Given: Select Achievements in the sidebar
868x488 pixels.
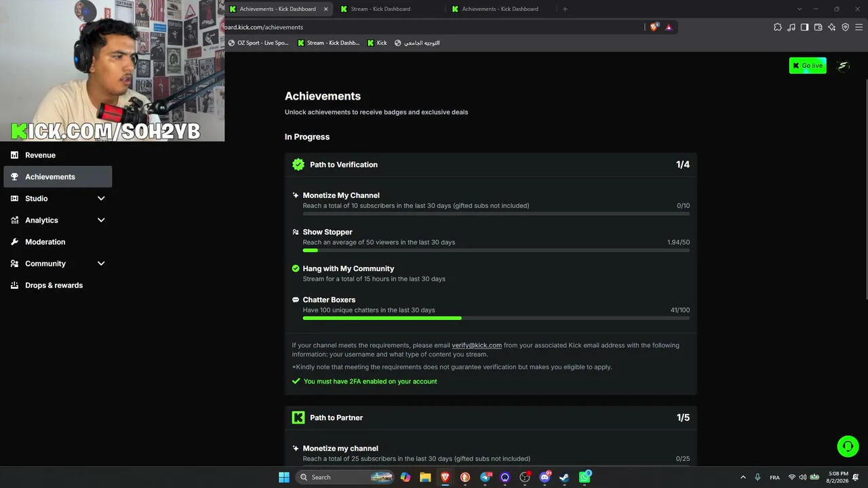Looking at the screenshot, I should click(x=58, y=177).
